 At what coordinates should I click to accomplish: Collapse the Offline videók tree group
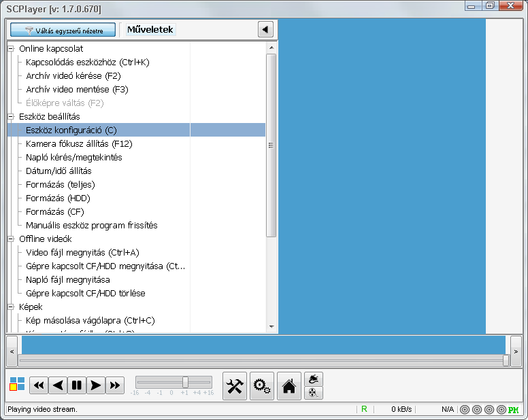click(11, 239)
